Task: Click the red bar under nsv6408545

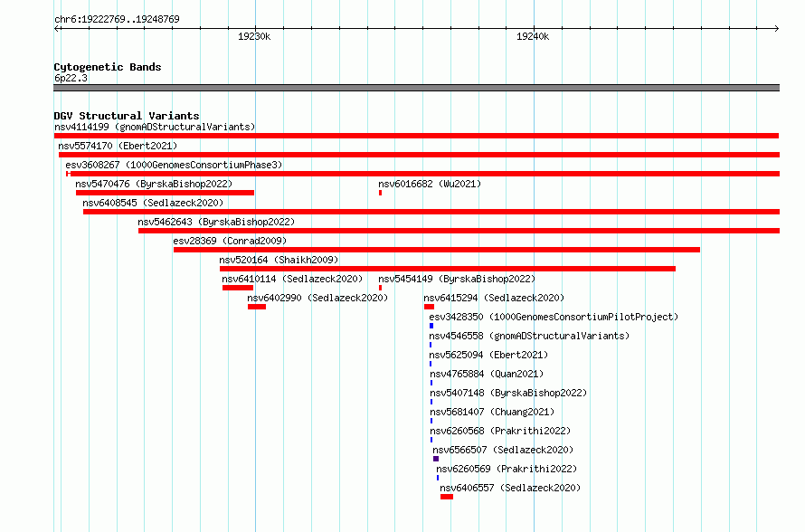Action: pos(431,212)
